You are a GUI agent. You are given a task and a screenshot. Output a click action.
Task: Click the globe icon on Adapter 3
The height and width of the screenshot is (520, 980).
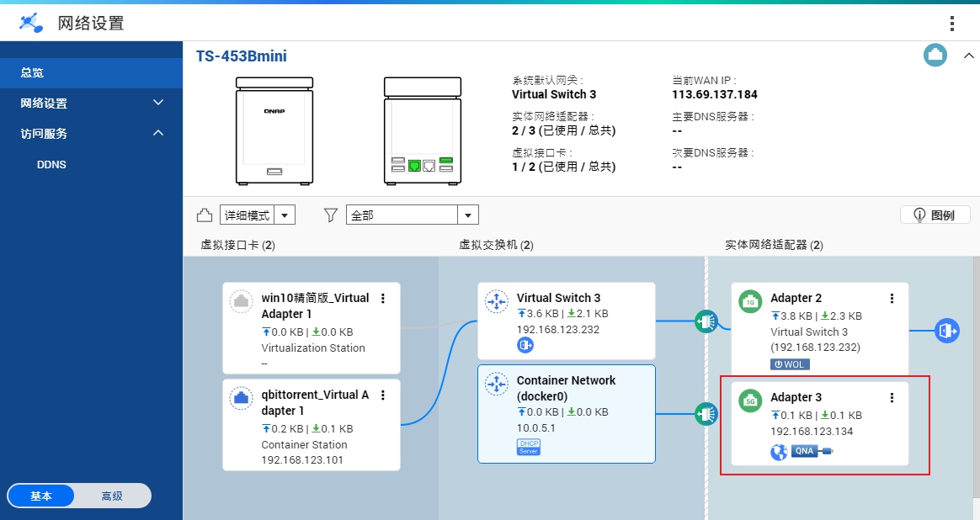pos(777,451)
